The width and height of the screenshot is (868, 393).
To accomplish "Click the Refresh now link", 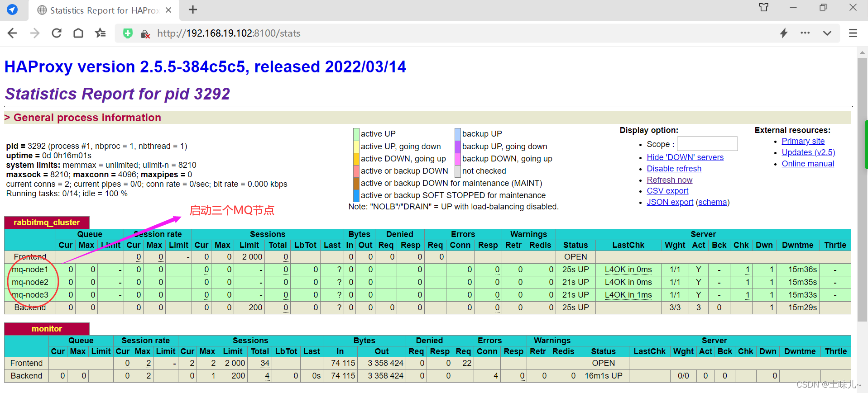I will [669, 180].
